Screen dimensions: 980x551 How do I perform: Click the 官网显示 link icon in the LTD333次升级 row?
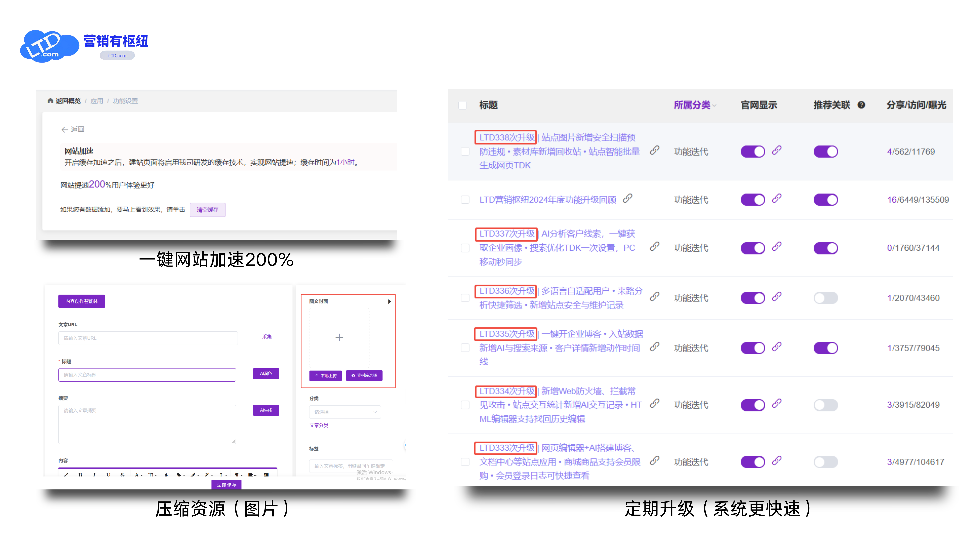[x=776, y=461]
